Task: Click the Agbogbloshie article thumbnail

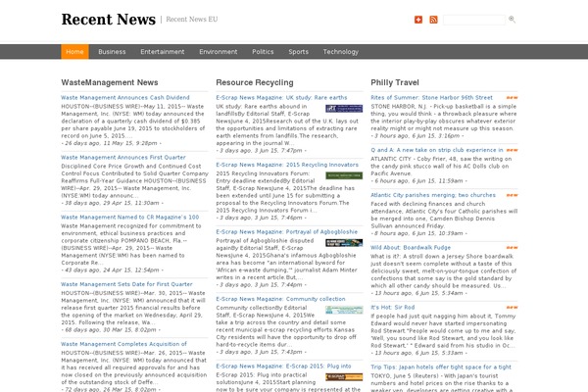Action: point(344,243)
